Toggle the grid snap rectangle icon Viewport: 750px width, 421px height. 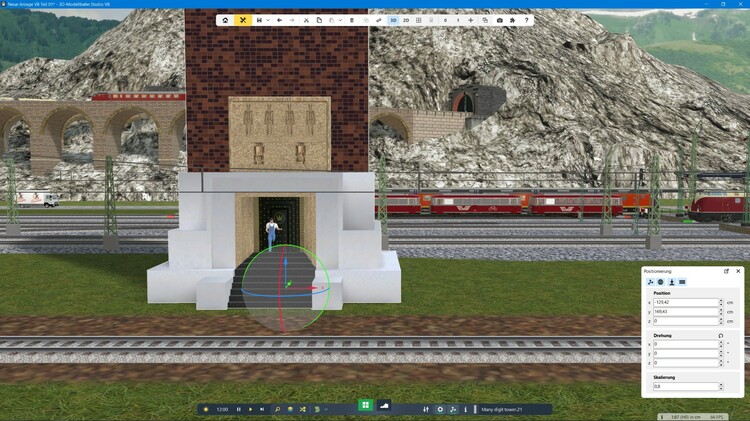click(682, 282)
